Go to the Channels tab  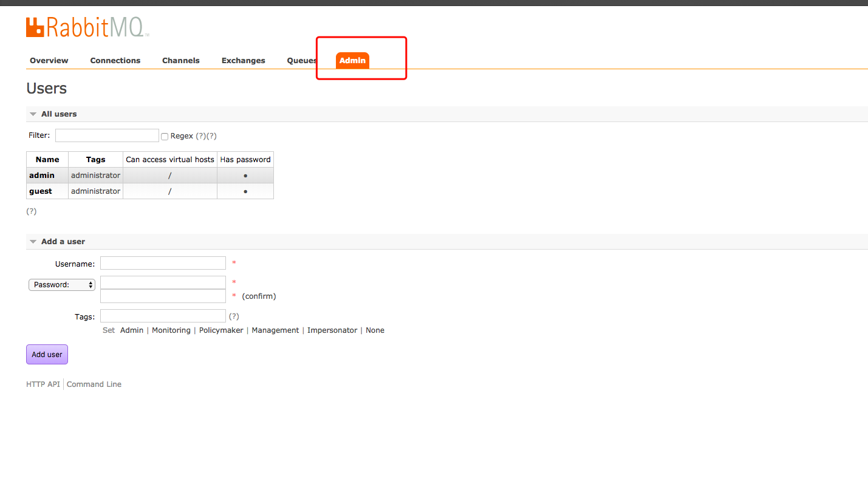pyautogui.click(x=181, y=61)
